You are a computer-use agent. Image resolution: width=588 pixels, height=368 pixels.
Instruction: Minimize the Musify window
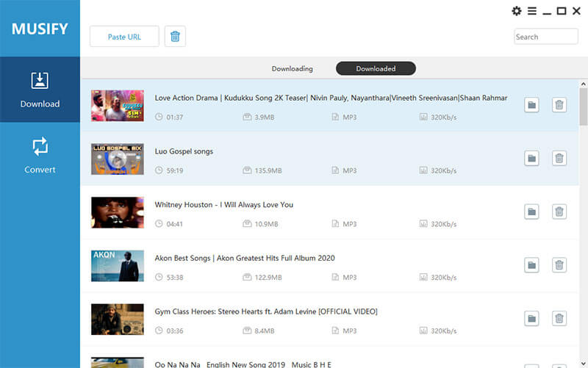pyautogui.click(x=547, y=12)
